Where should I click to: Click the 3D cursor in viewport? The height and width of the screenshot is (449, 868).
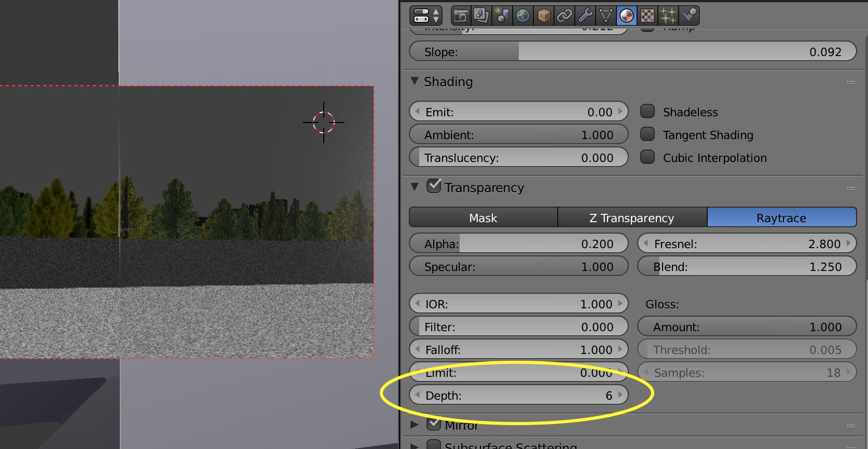click(324, 123)
